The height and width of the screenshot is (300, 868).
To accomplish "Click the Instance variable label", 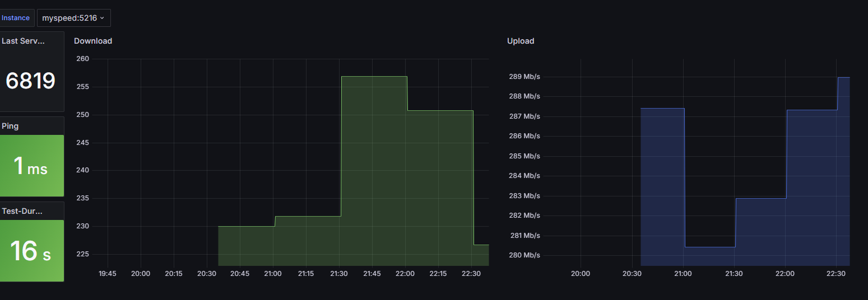I will pos(16,18).
